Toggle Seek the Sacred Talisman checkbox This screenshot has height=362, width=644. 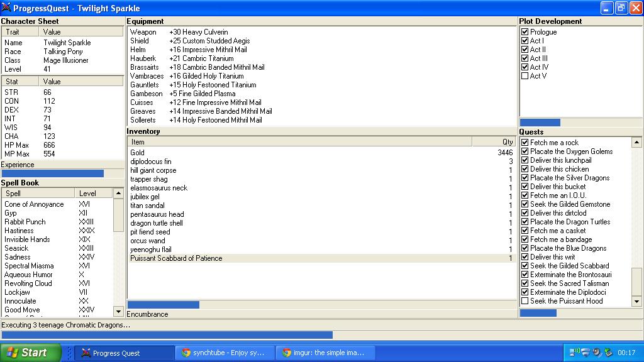pyautogui.click(x=525, y=283)
